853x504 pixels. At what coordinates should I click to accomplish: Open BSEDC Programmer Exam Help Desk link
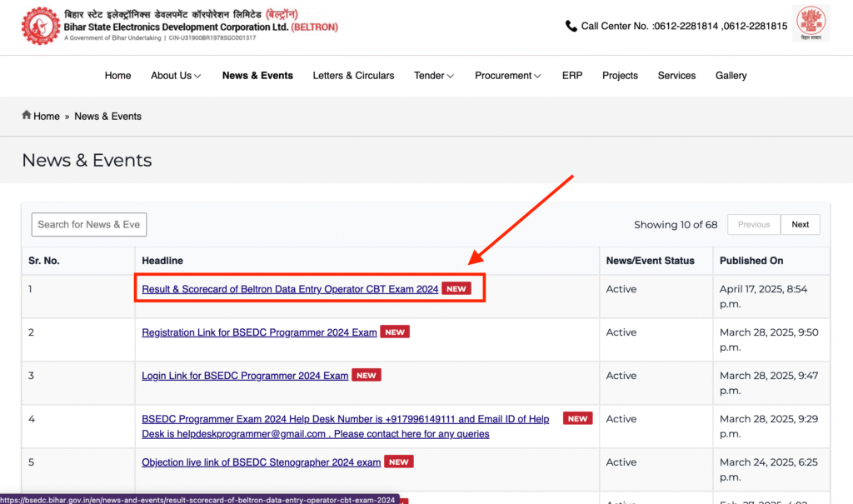(345, 427)
